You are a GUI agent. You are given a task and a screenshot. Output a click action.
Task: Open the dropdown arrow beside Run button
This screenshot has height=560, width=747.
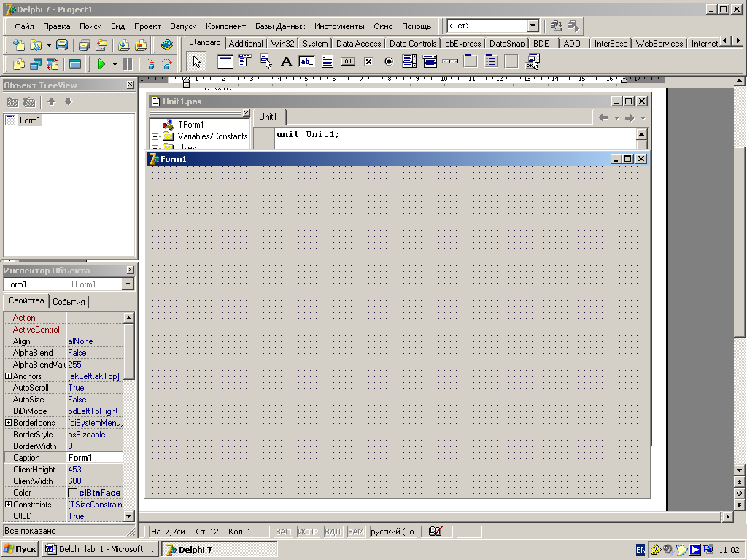click(115, 64)
